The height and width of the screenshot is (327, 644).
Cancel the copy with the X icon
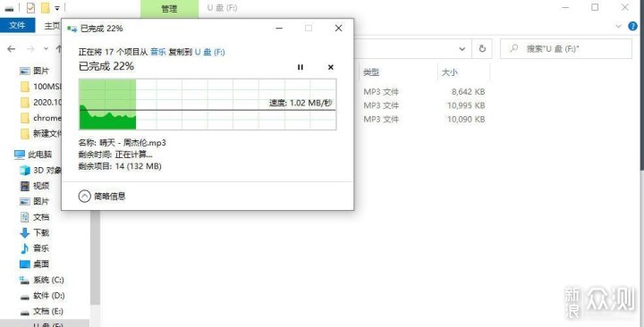point(331,67)
